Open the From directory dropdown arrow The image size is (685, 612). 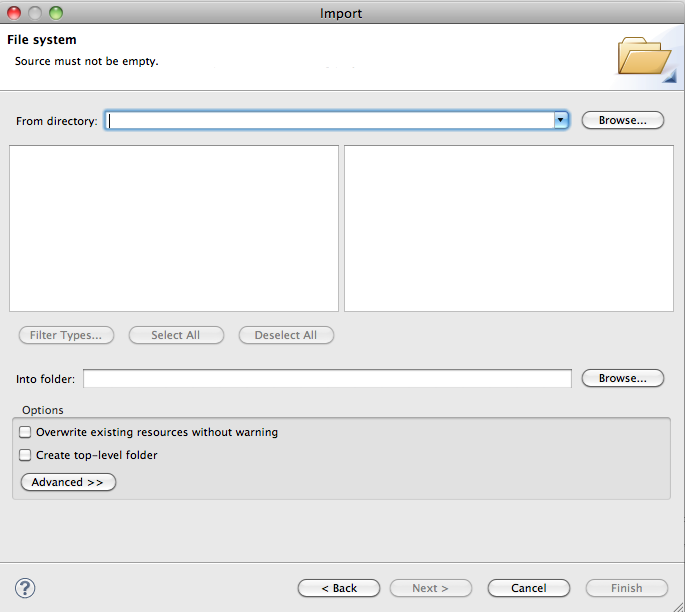(x=561, y=120)
